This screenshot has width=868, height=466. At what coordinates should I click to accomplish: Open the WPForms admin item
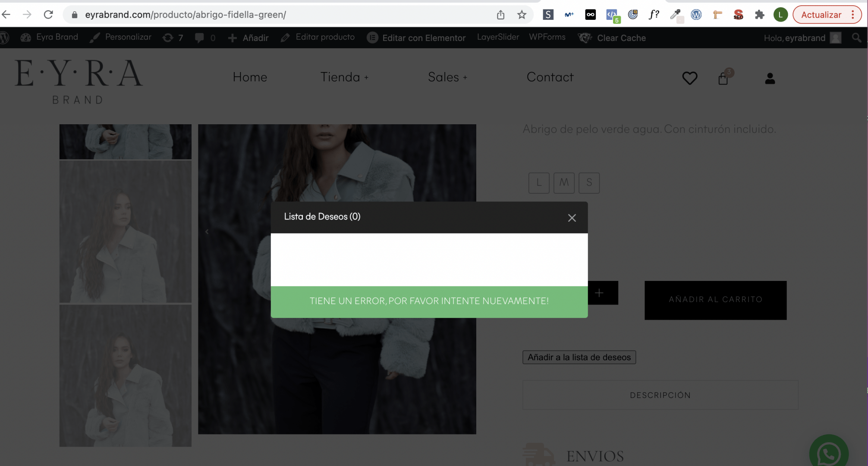tap(547, 37)
